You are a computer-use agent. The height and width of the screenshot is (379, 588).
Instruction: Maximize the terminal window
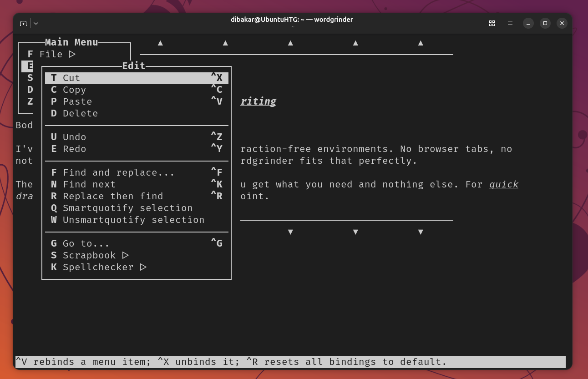click(x=545, y=23)
